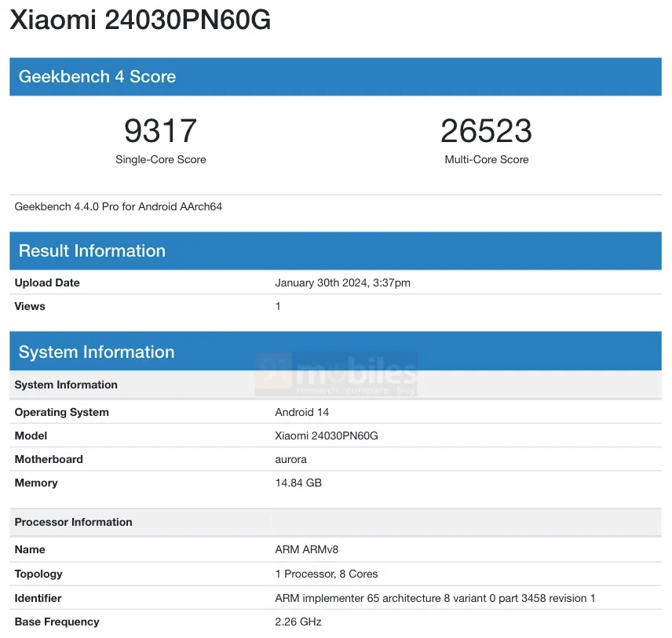Click the 91mobiles watermark logo
The width and height of the screenshot is (672, 638).
[336, 375]
